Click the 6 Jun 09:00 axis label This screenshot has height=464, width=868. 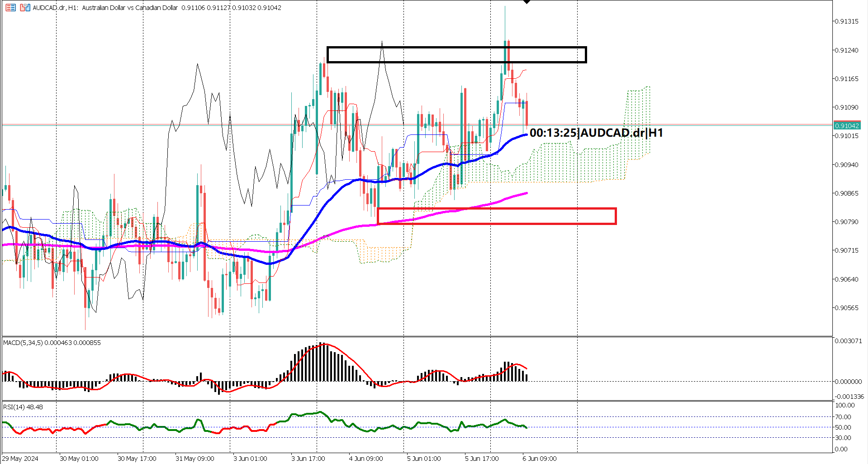539,458
